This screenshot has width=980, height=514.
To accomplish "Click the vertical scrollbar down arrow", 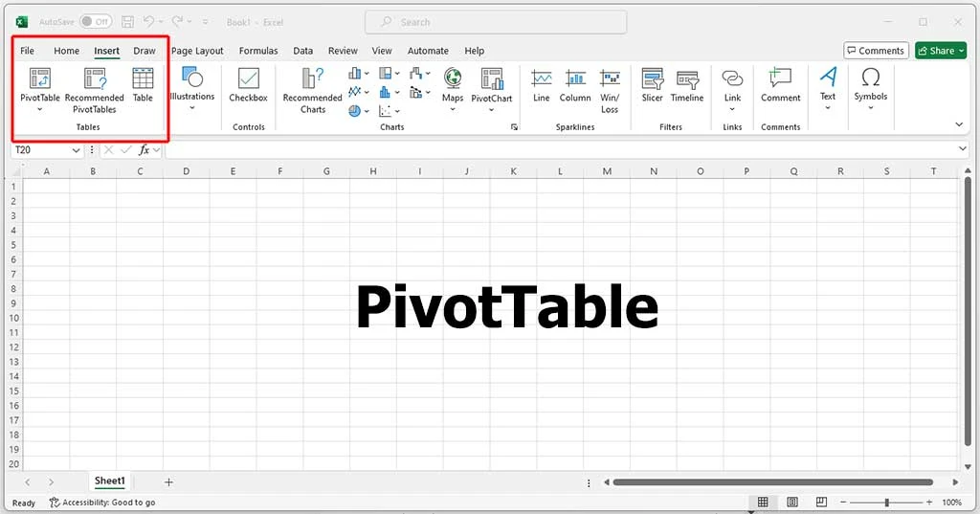I will pyautogui.click(x=968, y=466).
